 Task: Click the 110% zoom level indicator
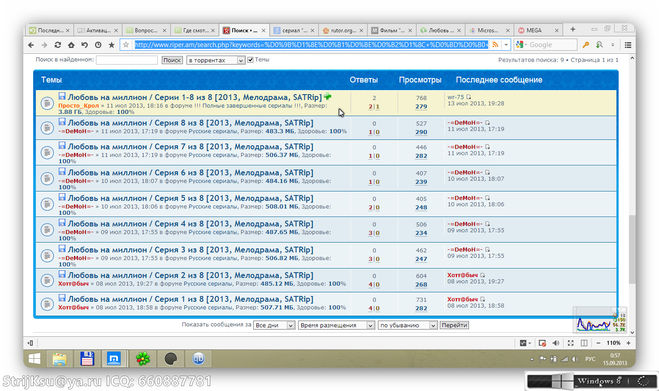tap(613, 343)
